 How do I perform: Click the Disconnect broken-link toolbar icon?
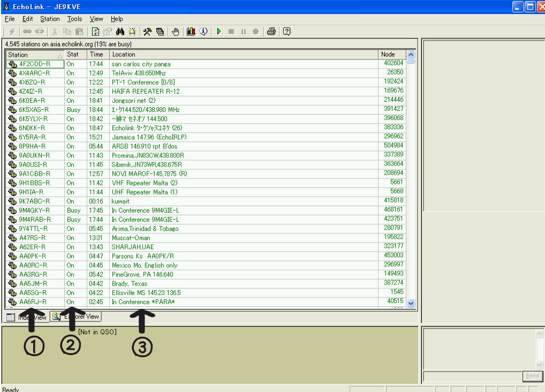(x=40, y=32)
